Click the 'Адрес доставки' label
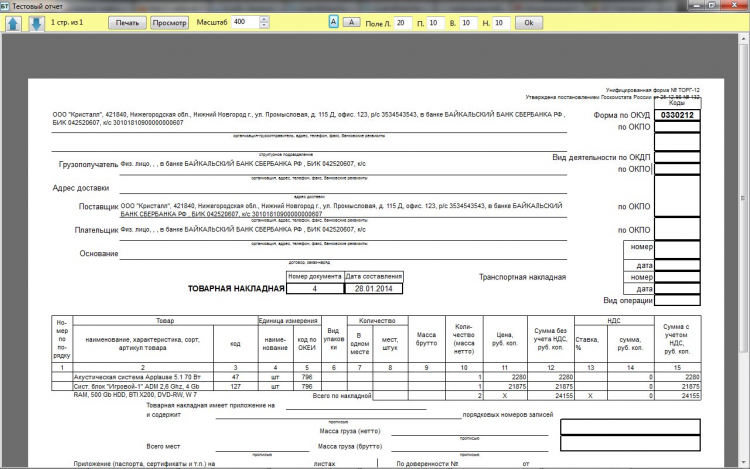The image size is (750, 469). (81, 188)
